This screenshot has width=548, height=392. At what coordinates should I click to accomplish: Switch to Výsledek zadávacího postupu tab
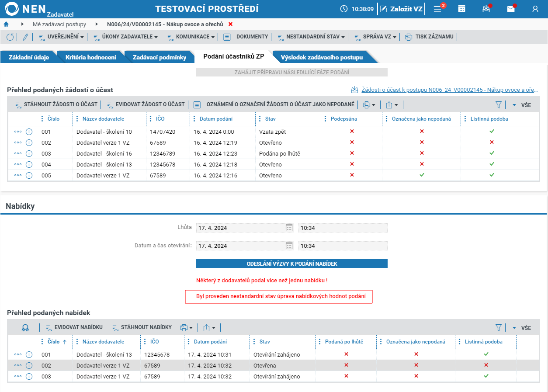(x=322, y=57)
